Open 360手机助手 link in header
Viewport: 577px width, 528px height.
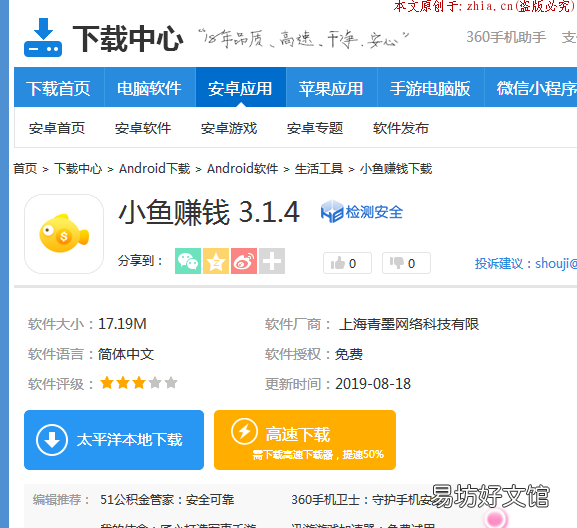[506, 37]
